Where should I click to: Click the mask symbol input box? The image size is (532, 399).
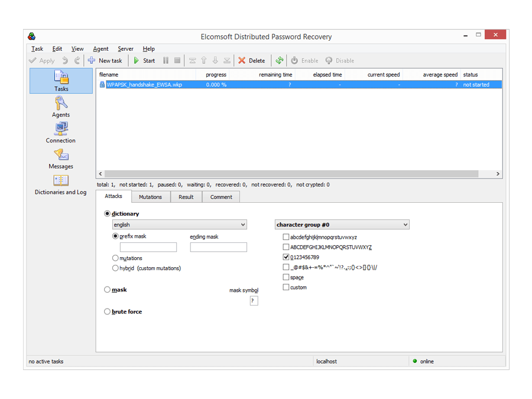(x=254, y=301)
